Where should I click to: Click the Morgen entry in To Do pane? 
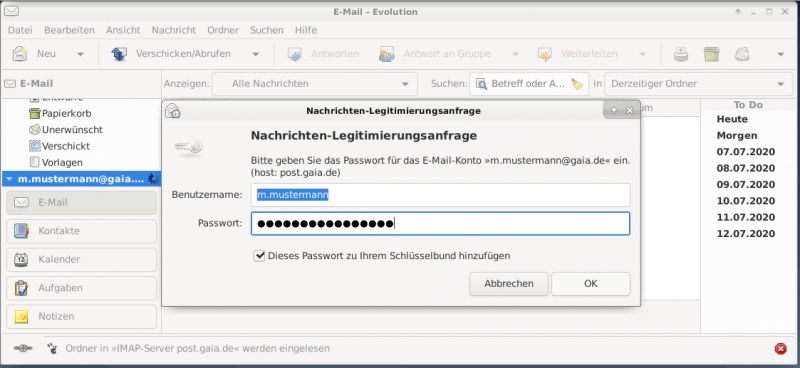737,136
